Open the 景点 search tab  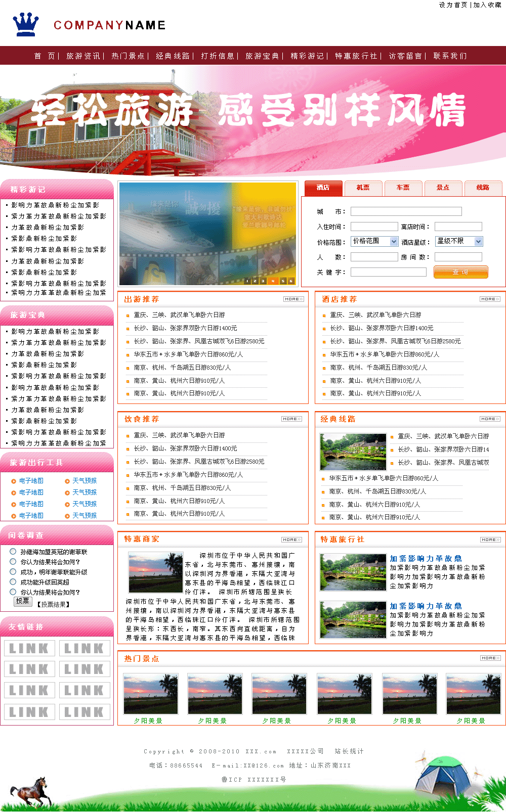[443, 188]
